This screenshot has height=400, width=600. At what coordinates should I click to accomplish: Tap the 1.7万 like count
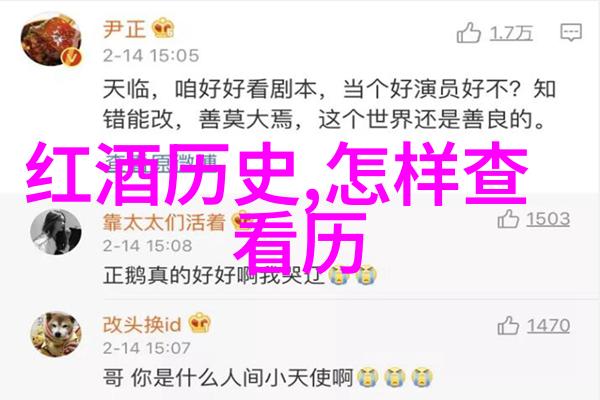pos(511,33)
